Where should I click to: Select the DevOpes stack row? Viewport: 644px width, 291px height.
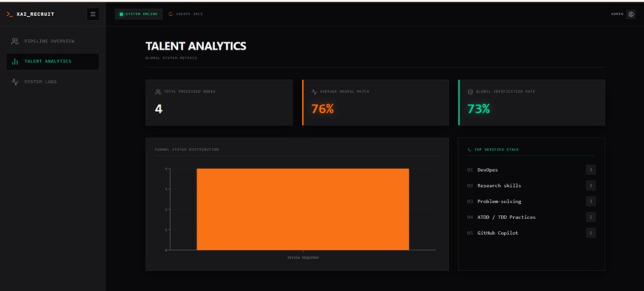531,169
